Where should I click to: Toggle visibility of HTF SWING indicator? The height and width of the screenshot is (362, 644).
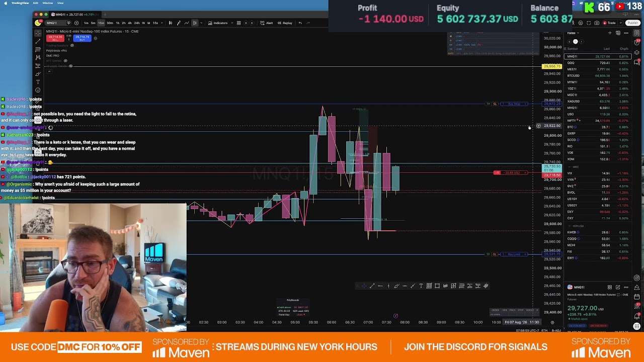[x=65, y=61]
